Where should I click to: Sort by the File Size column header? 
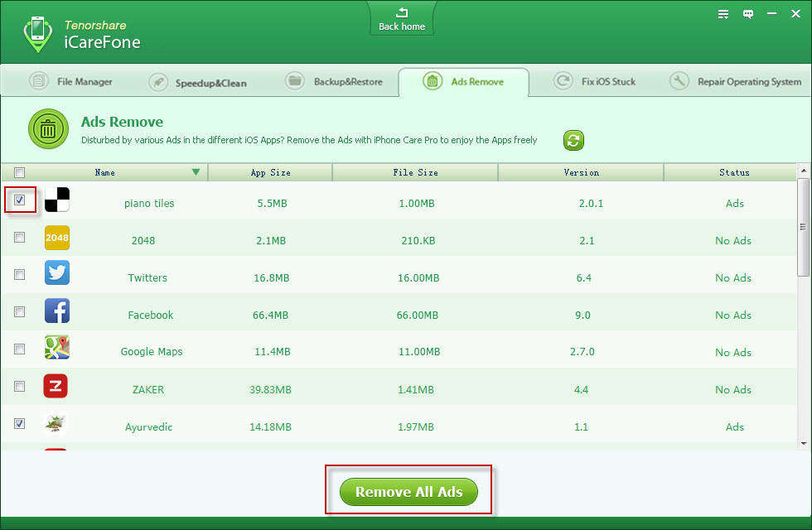point(415,172)
